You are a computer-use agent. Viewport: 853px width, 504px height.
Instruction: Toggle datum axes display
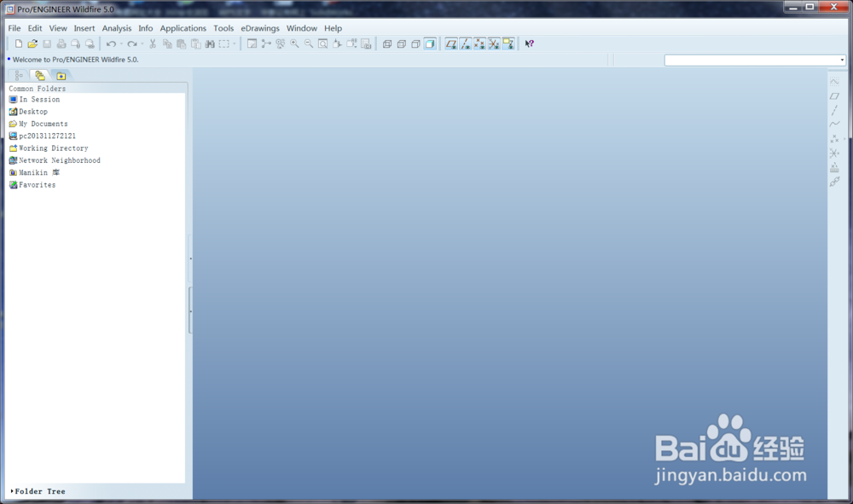click(x=465, y=44)
